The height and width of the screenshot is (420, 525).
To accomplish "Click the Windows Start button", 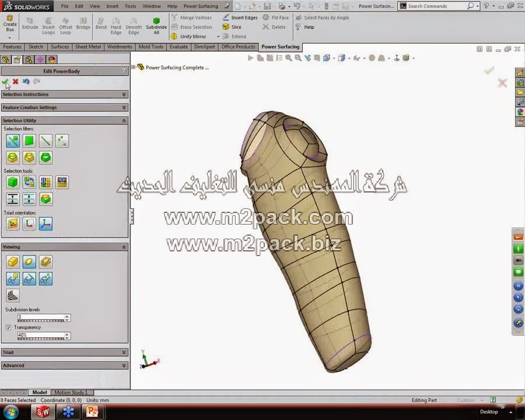I will click(10, 412).
